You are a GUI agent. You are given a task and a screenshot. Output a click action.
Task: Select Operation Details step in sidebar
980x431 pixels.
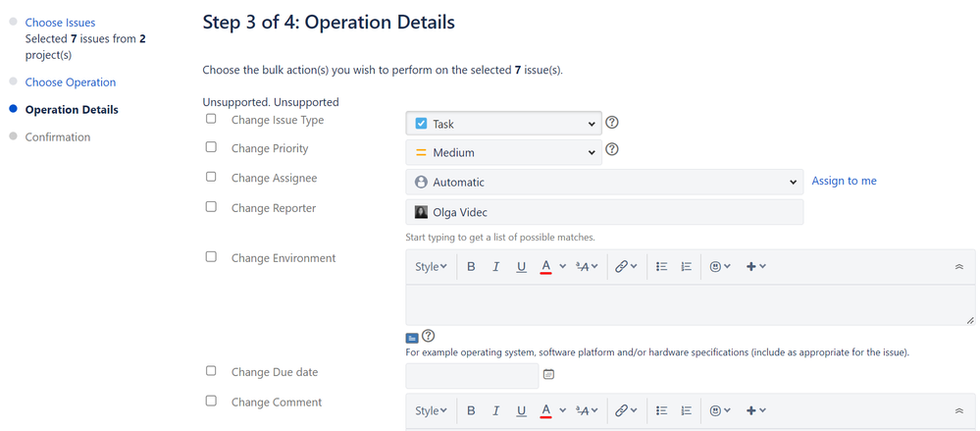(x=72, y=110)
